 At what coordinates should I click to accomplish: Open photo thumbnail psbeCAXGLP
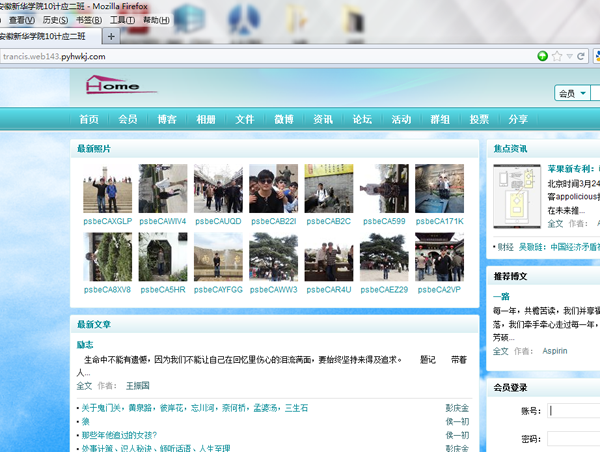coord(107,189)
